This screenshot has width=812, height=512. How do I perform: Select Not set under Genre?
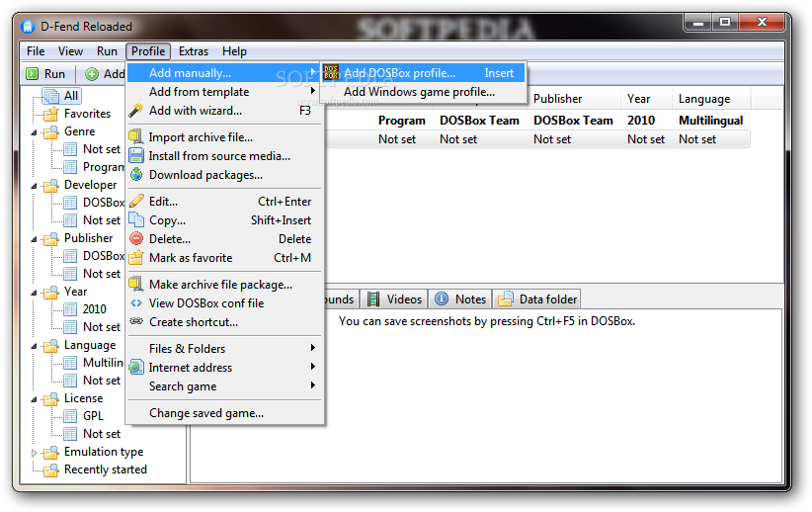tap(102, 149)
